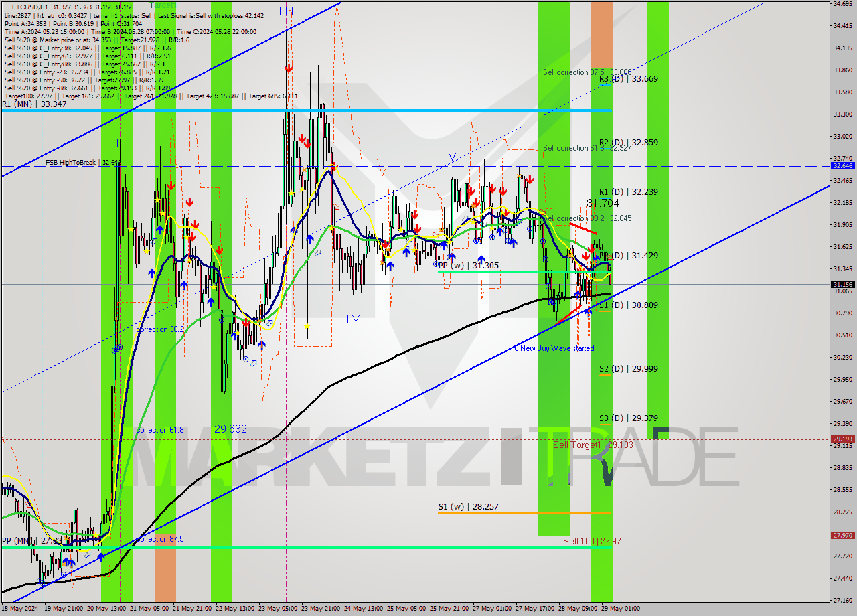Click the 'FSB-HighToBreak | 32.646' label
Screen dimensions: 857x616
point(83,162)
